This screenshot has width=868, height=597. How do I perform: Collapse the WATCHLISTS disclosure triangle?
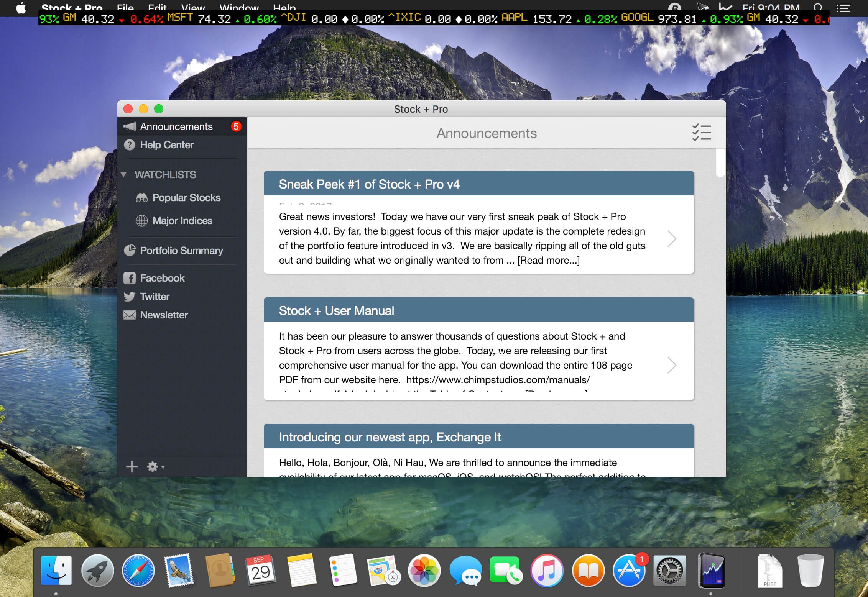123,174
